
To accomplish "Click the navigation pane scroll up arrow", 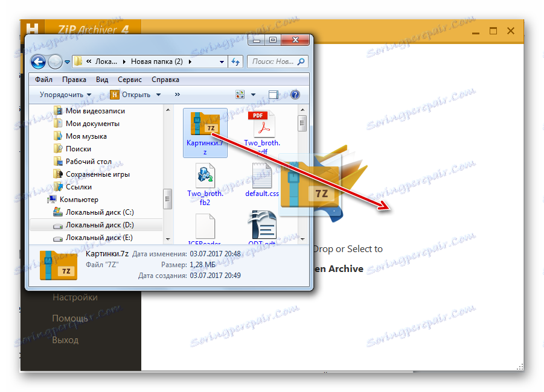I will pyautogui.click(x=168, y=110).
